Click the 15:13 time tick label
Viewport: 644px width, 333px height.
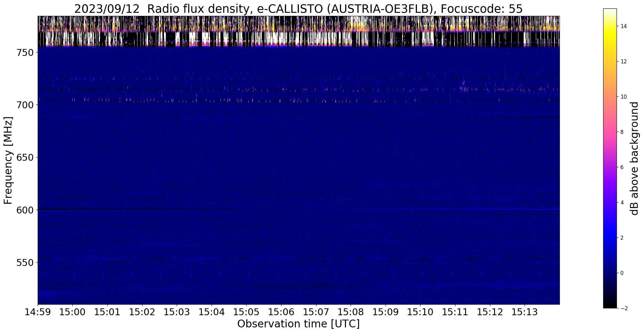(x=525, y=312)
